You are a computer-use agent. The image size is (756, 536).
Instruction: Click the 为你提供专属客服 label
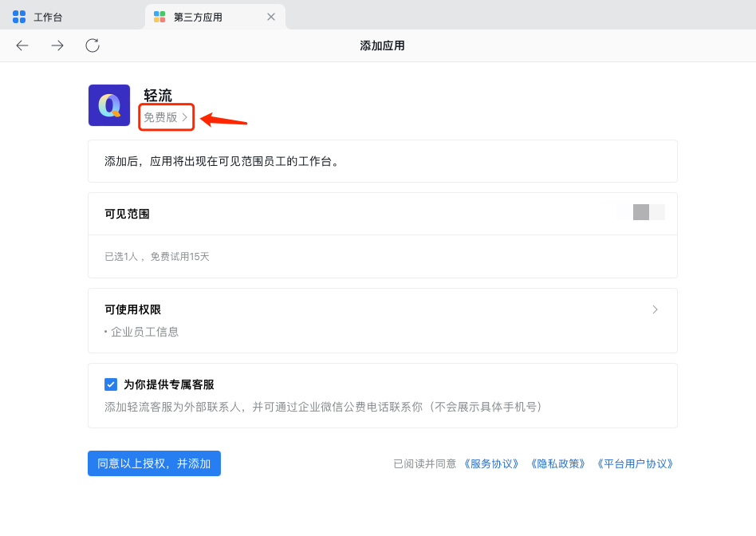click(x=169, y=384)
